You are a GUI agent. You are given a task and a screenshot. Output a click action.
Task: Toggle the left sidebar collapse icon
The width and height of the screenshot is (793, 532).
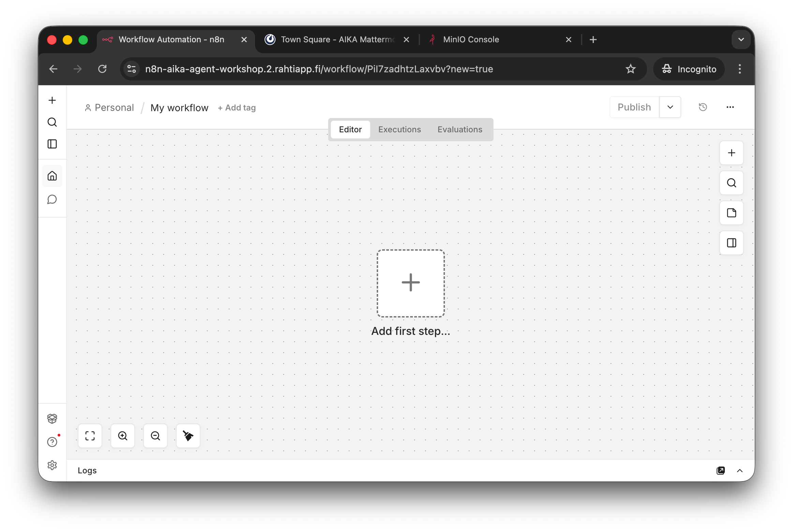[52, 144]
